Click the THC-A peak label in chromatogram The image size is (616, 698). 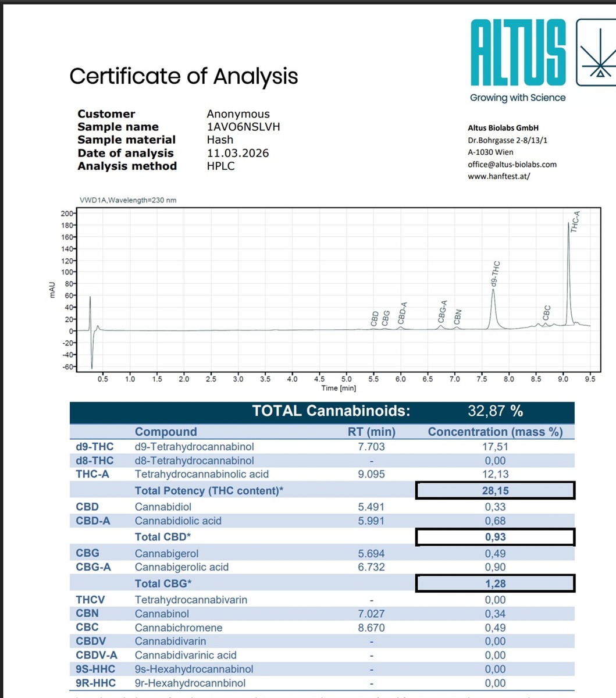click(x=575, y=222)
